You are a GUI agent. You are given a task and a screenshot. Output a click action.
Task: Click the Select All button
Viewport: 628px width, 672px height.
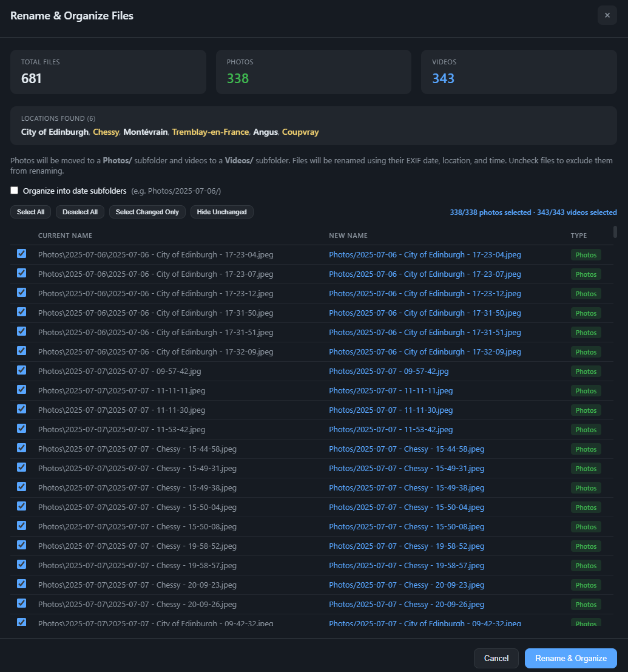point(30,212)
